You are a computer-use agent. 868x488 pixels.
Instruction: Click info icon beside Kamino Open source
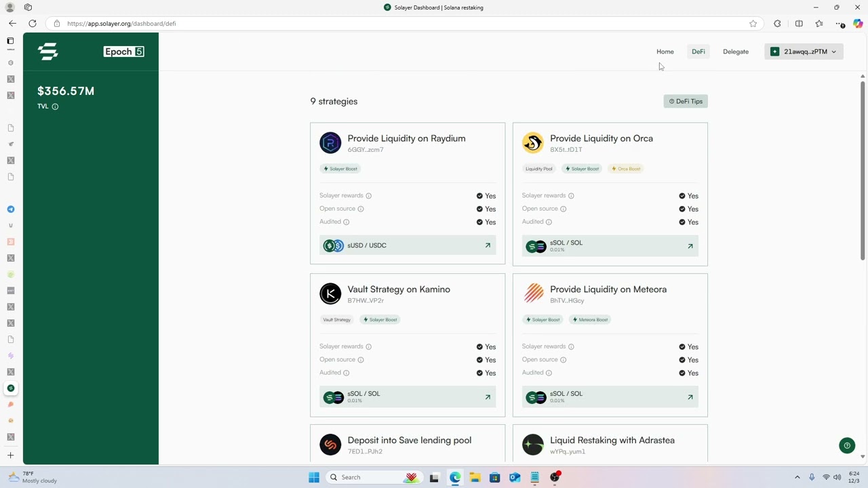click(361, 360)
